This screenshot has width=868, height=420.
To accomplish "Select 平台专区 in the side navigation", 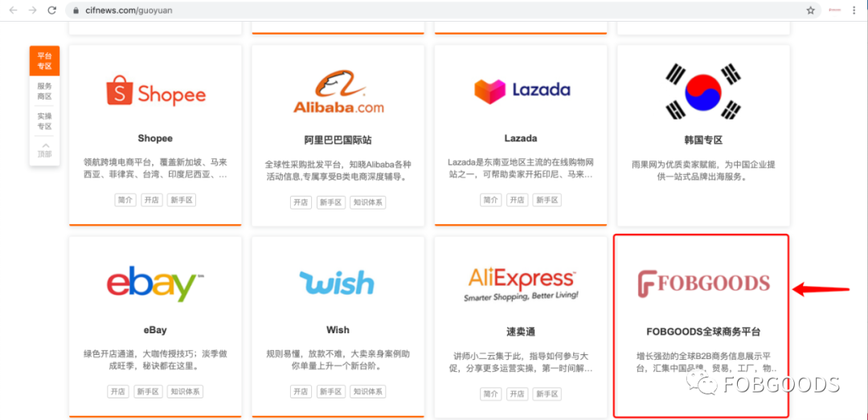I will (x=44, y=61).
